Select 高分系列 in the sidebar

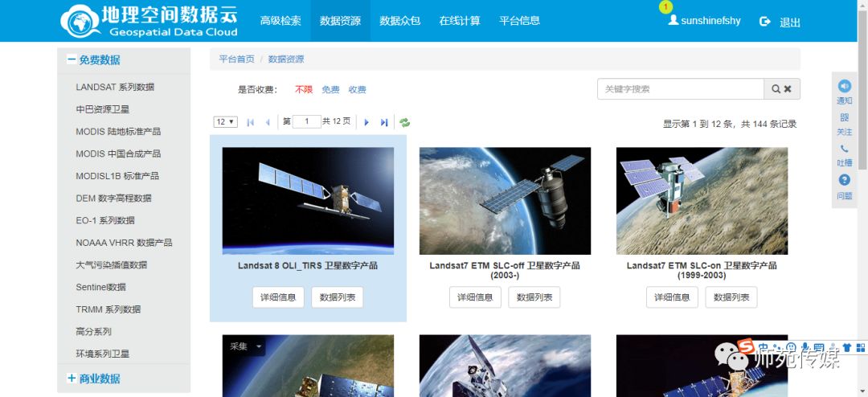(x=93, y=331)
